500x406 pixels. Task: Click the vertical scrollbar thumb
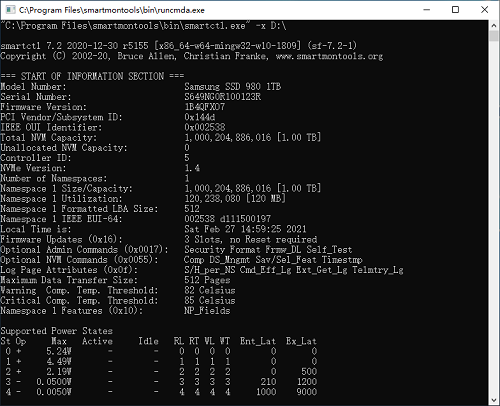pyautogui.click(x=494, y=36)
